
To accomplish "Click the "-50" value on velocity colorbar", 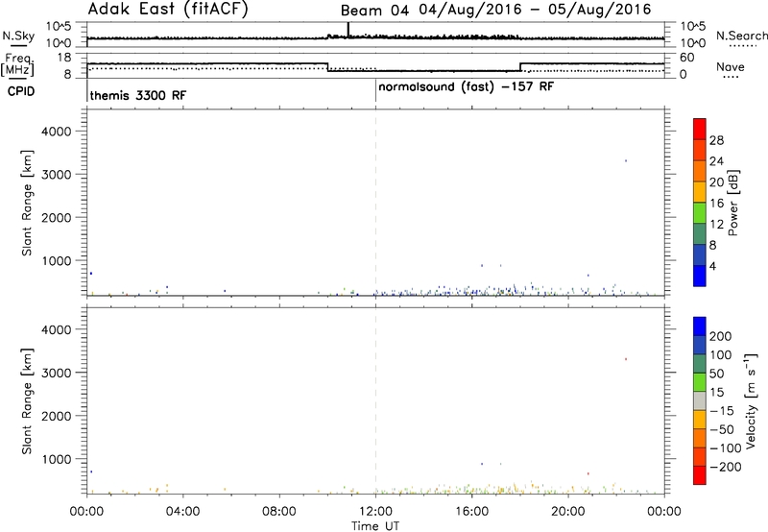I will pos(722,430).
